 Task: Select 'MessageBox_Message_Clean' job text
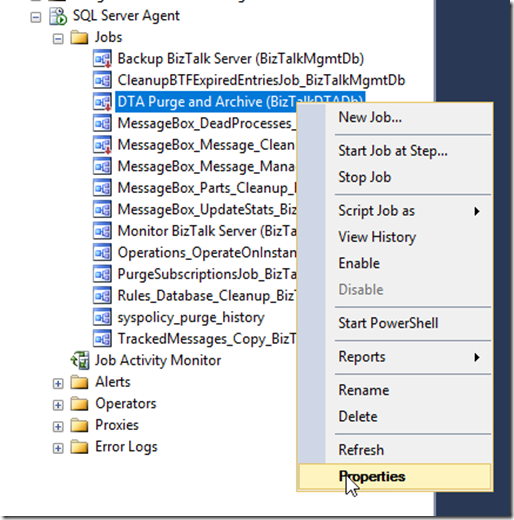pyautogui.click(x=206, y=146)
